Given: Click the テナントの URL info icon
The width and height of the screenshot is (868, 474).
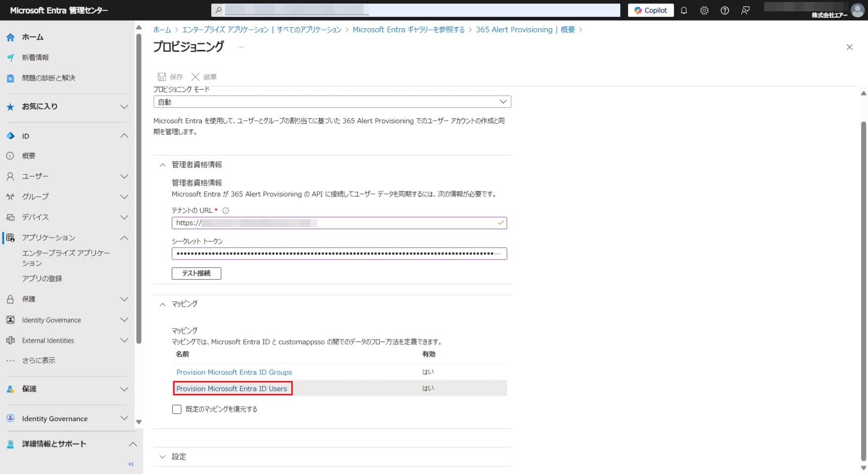Looking at the screenshot, I should [x=226, y=210].
